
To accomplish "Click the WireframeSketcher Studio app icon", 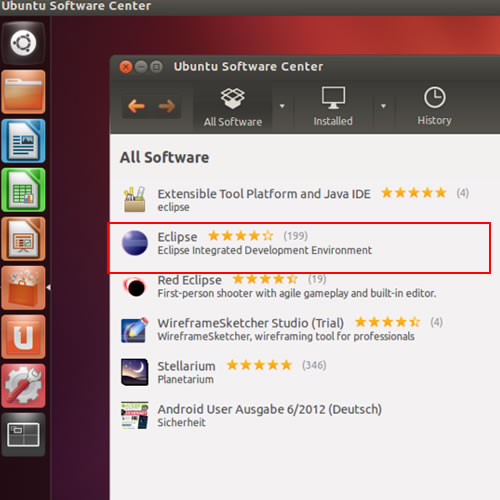I will point(135,330).
